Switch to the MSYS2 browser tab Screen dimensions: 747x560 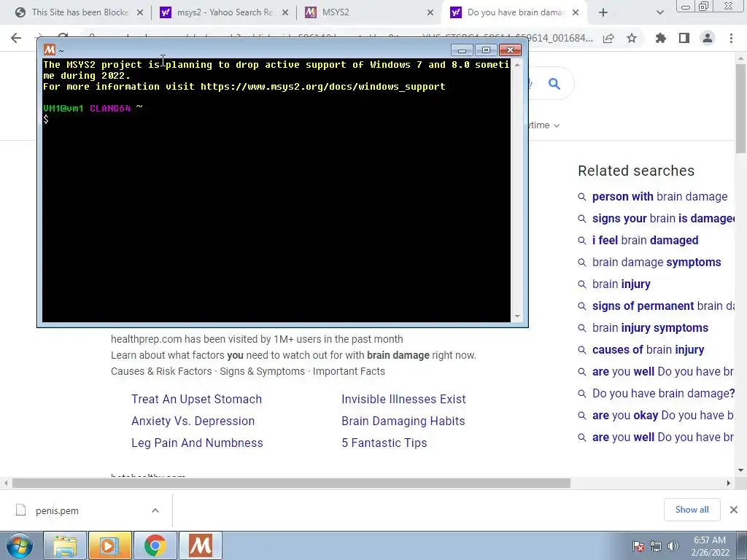[369, 12]
